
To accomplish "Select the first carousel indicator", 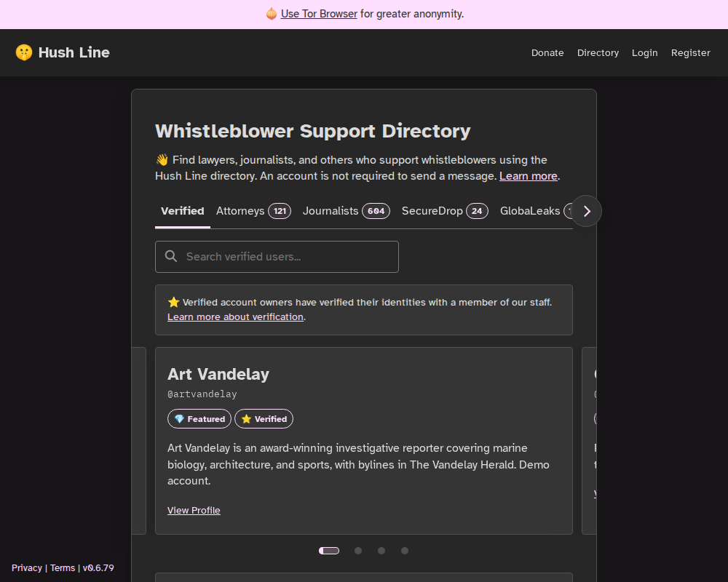I will tap(329, 551).
